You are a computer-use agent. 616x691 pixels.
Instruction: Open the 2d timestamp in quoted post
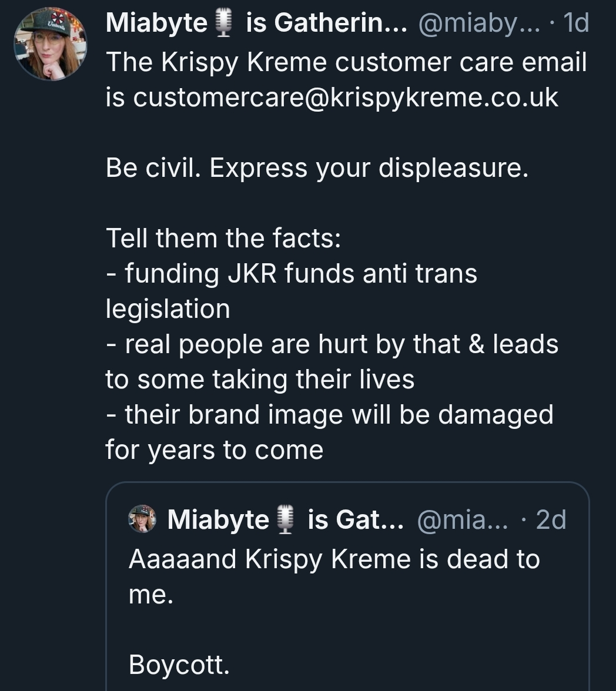551,520
